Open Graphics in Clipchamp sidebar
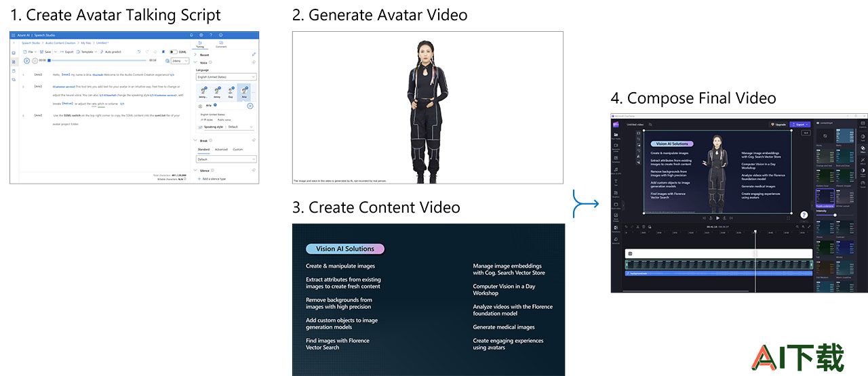This screenshot has height=376, width=868. (616, 194)
